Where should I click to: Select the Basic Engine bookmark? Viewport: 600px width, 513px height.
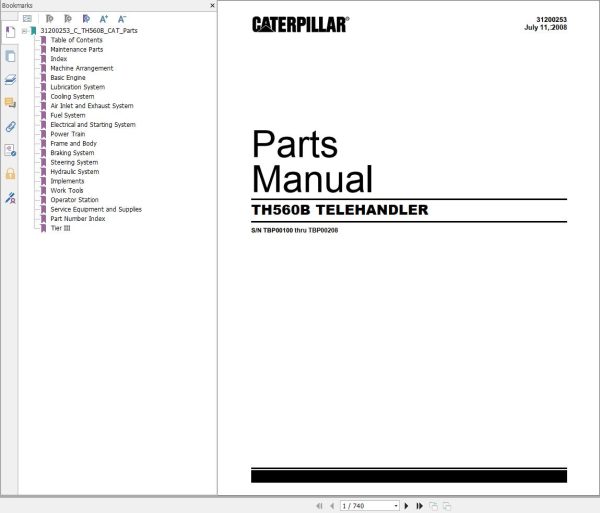coord(68,77)
